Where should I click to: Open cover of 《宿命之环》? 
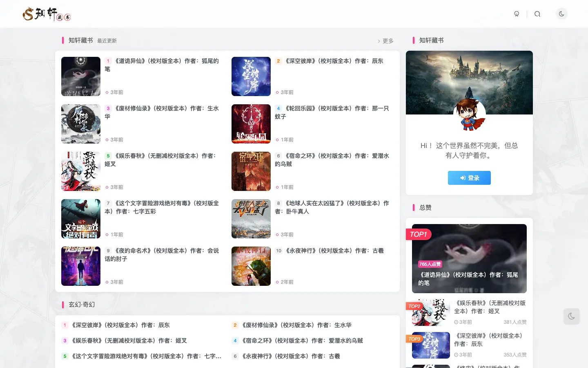coord(251,171)
